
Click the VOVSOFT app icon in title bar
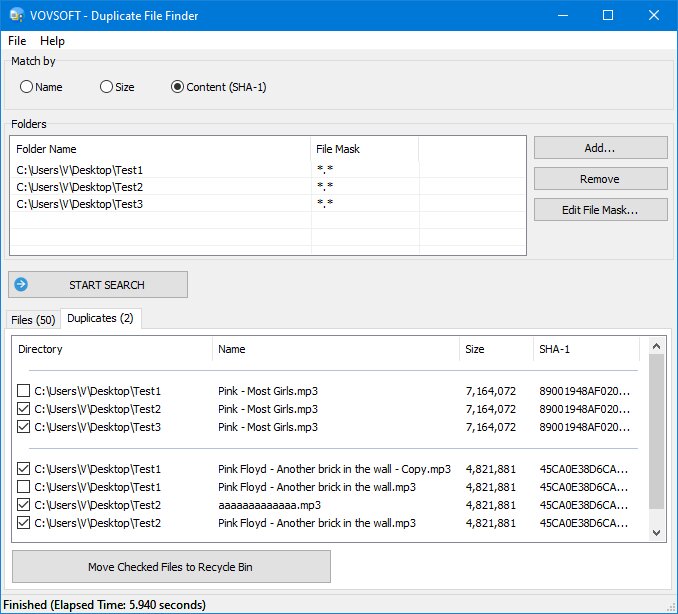pos(16,15)
